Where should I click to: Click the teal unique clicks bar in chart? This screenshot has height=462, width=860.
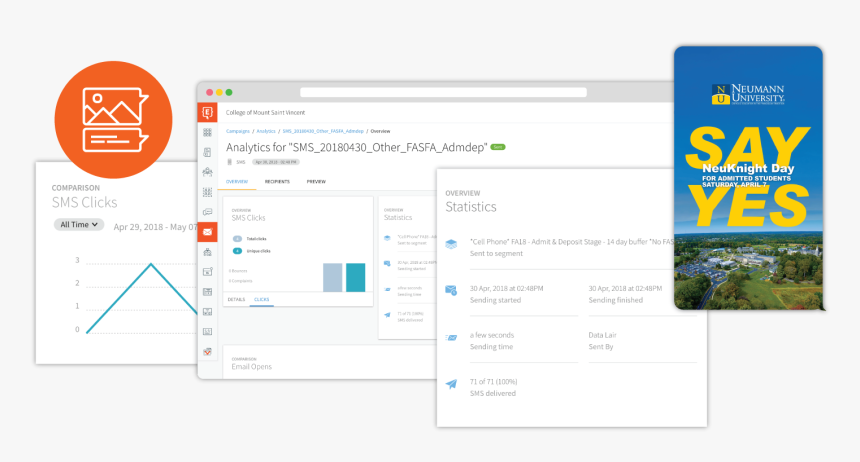click(355, 277)
